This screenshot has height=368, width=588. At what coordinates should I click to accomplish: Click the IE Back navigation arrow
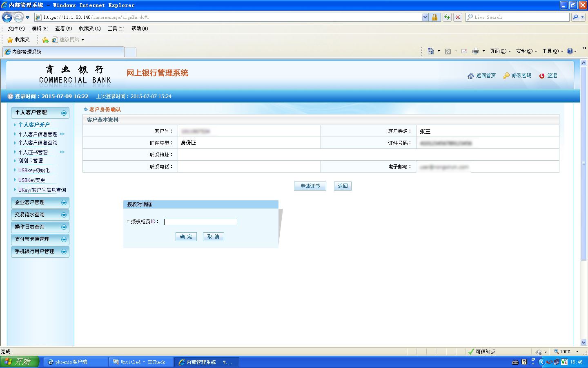pyautogui.click(x=7, y=17)
